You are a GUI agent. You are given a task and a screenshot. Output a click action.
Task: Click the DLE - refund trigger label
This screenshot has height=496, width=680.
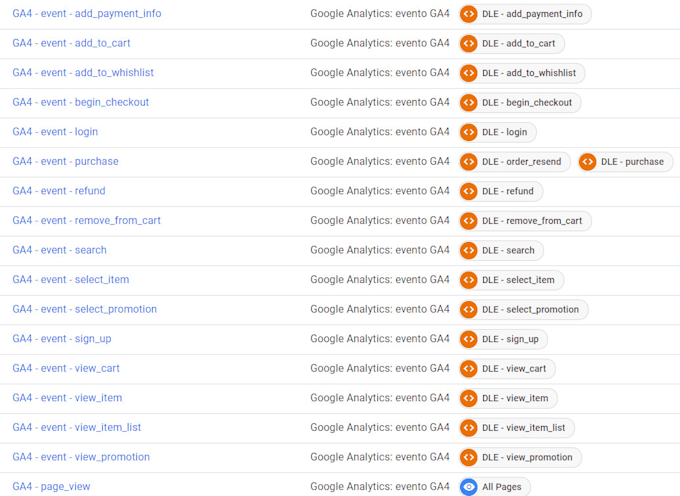tap(508, 191)
